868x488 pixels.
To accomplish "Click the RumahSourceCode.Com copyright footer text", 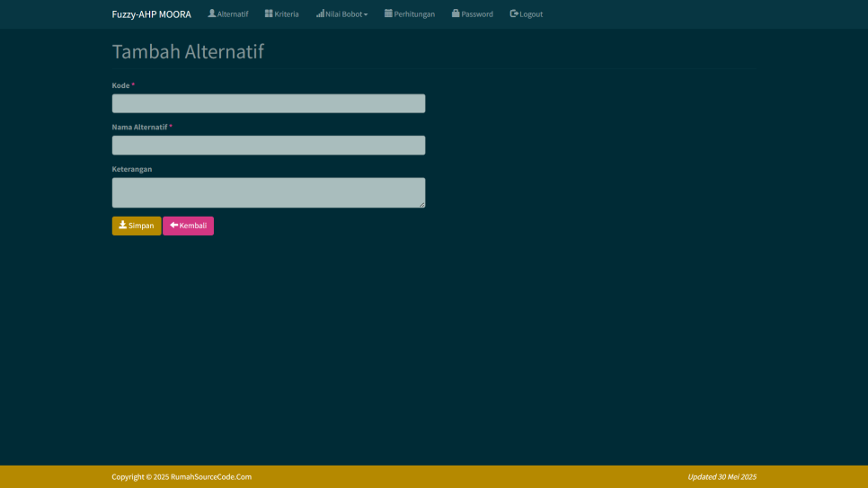I will pos(182,477).
